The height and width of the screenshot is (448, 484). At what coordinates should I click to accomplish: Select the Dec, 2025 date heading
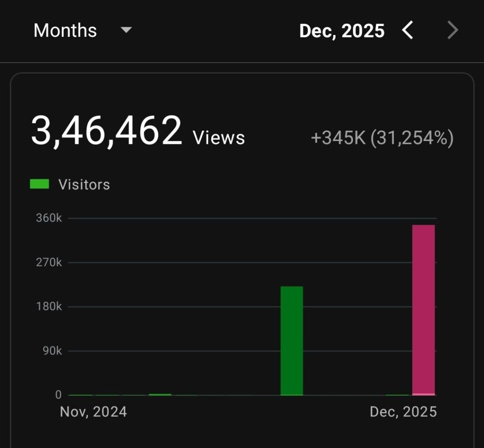tap(342, 31)
